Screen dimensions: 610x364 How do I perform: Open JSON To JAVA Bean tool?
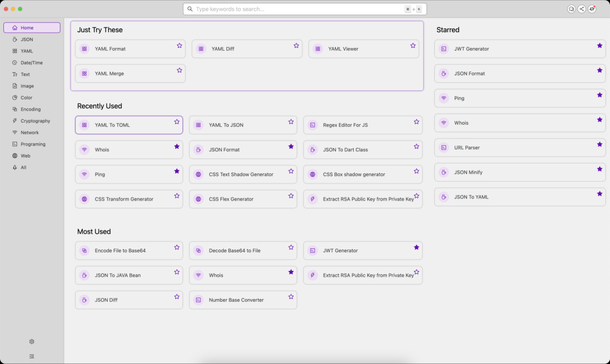(129, 275)
